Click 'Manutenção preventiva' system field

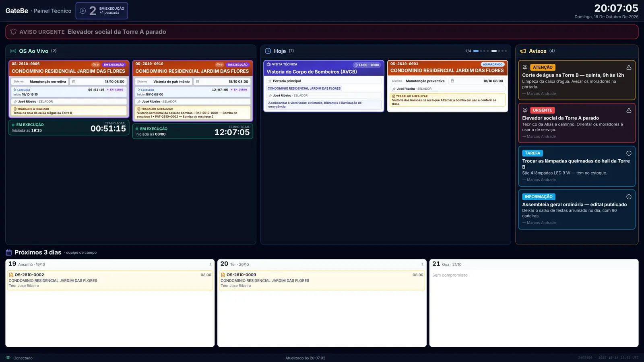tap(418, 81)
